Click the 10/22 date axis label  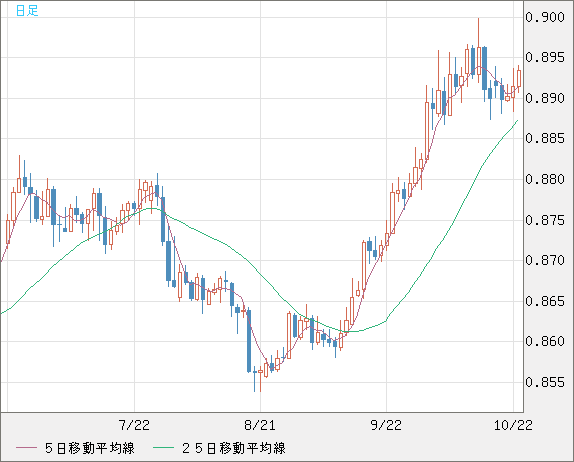point(513,425)
